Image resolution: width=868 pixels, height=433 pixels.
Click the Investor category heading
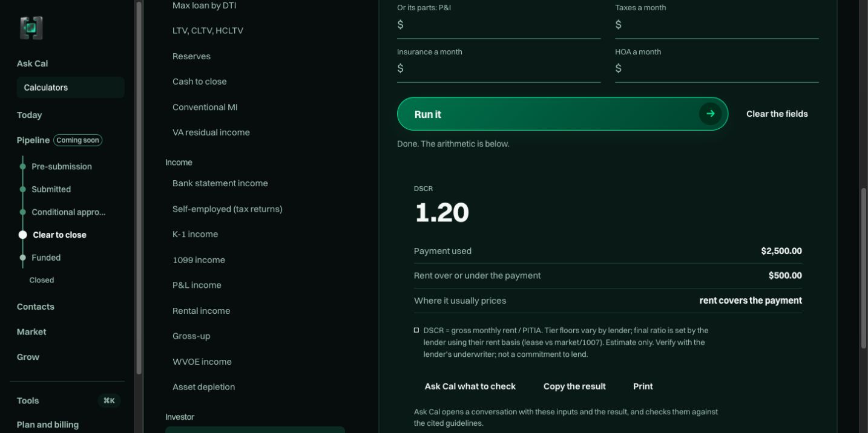click(180, 417)
